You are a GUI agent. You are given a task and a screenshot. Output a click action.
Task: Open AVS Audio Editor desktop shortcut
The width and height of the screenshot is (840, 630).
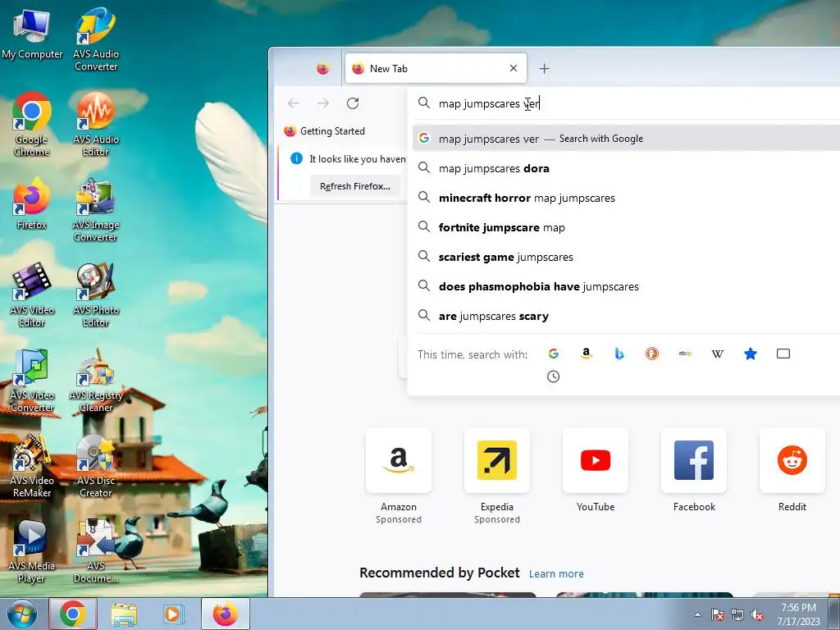click(96, 125)
